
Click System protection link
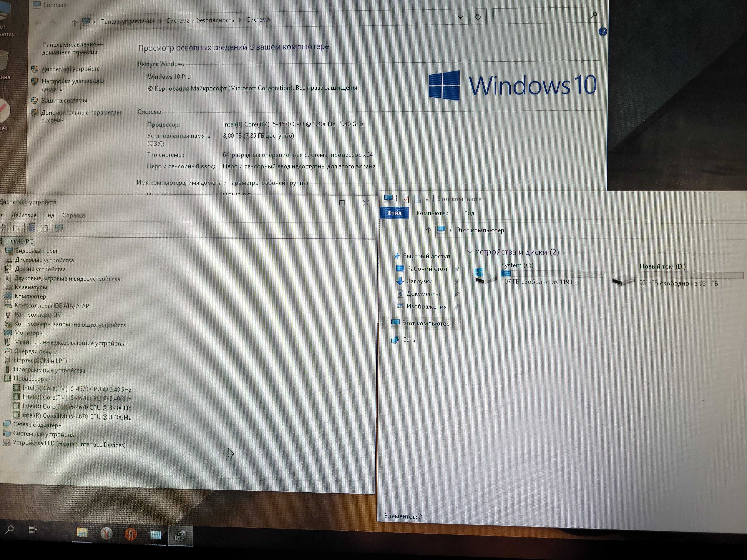[x=64, y=101]
